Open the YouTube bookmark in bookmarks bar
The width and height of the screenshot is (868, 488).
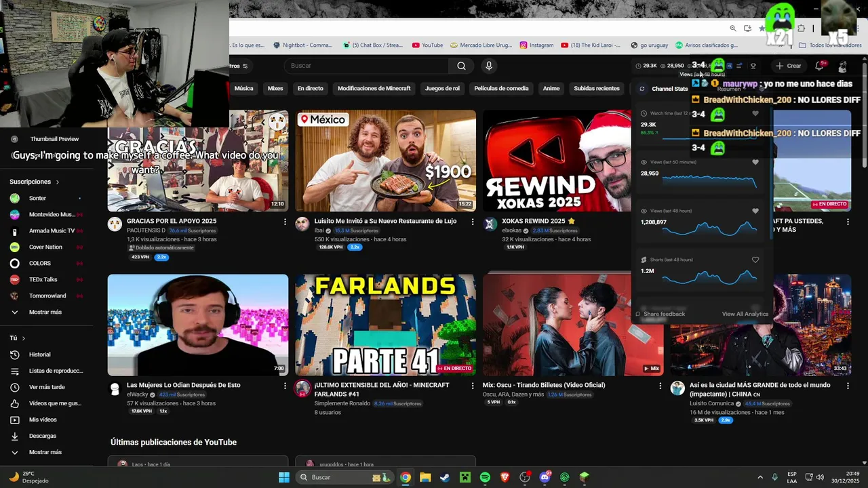427,45
